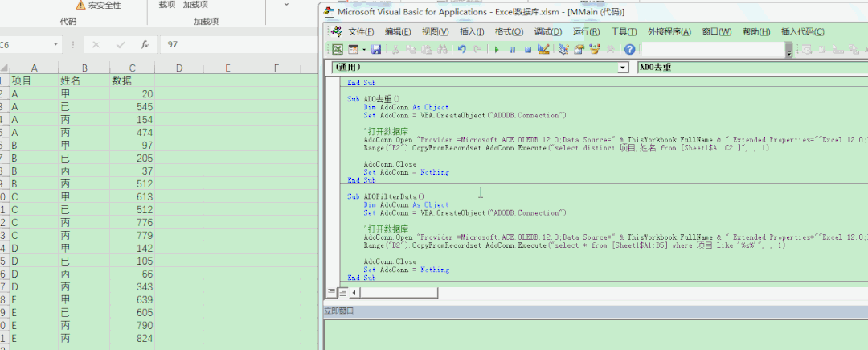The width and height of the screenshot is (868, 350).
Task: Click the Excel formula bar showing 97
Action: 240,44
